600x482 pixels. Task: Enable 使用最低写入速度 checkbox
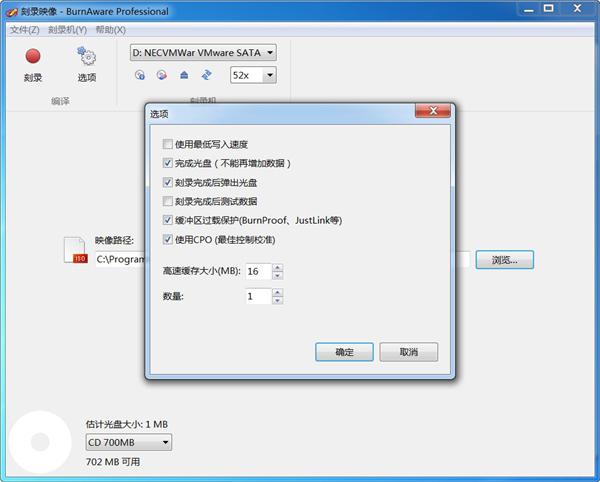pos(168,144)
